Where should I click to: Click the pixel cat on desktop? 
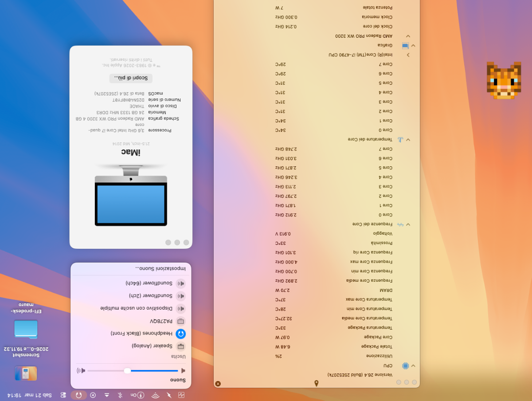tap(503, 80)
